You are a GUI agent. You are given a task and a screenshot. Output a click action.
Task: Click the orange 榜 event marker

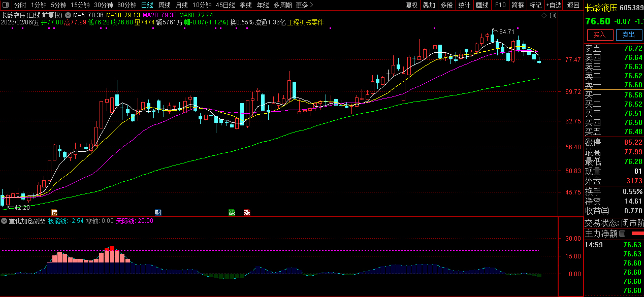tap(54, 212)
